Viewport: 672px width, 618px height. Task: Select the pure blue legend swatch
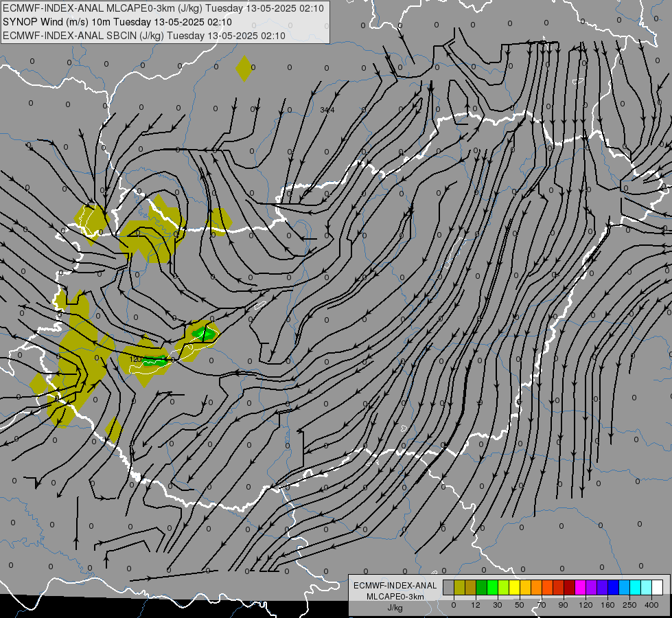tap(614, 587)
